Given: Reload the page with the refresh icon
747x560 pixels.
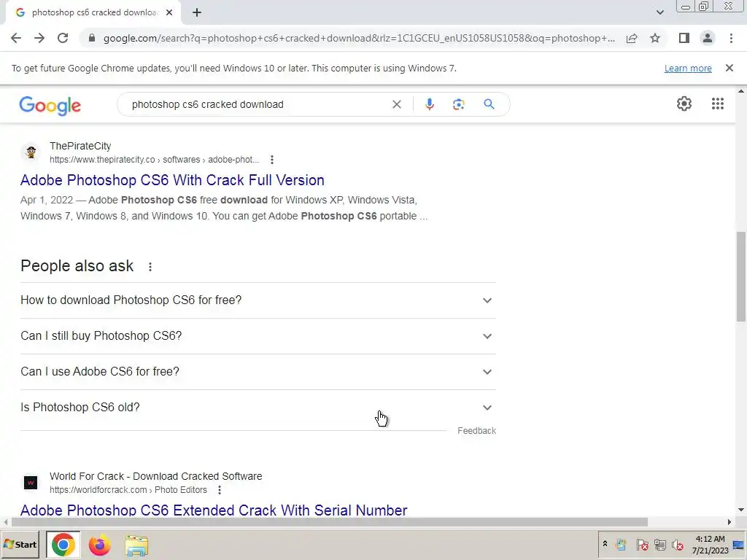Looking at the screenshot, I should [63, 38].
